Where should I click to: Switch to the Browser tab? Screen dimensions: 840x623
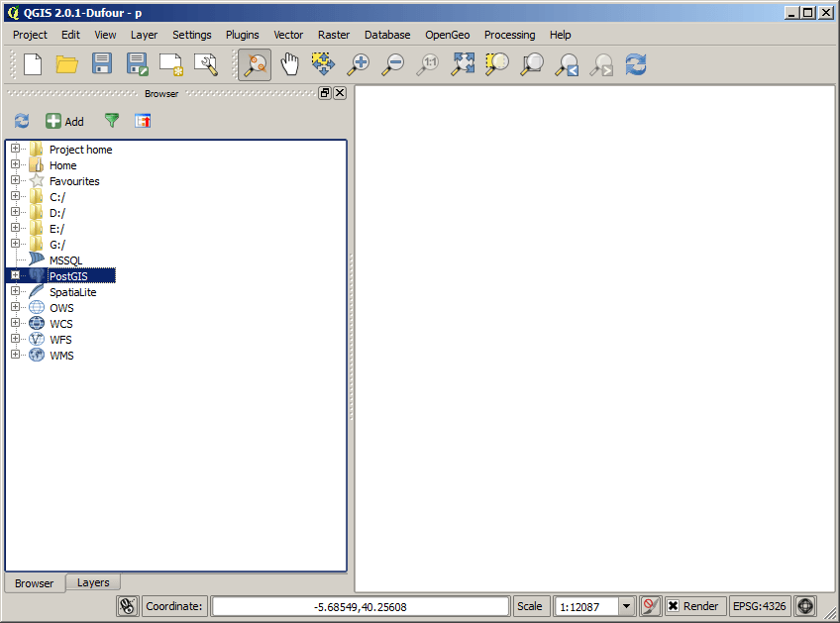pyautogui.click(x=35, y=582)
